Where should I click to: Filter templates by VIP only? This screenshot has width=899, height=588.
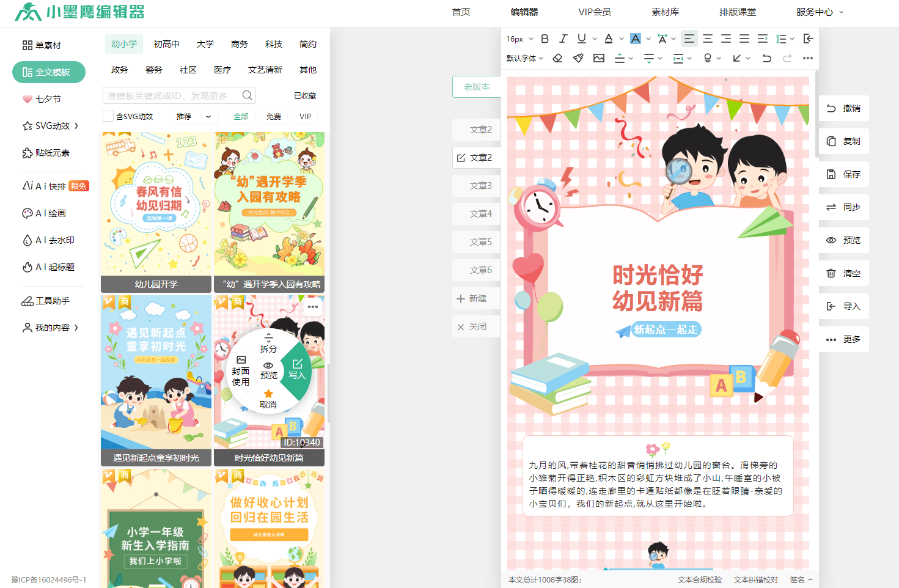[305, 116]
